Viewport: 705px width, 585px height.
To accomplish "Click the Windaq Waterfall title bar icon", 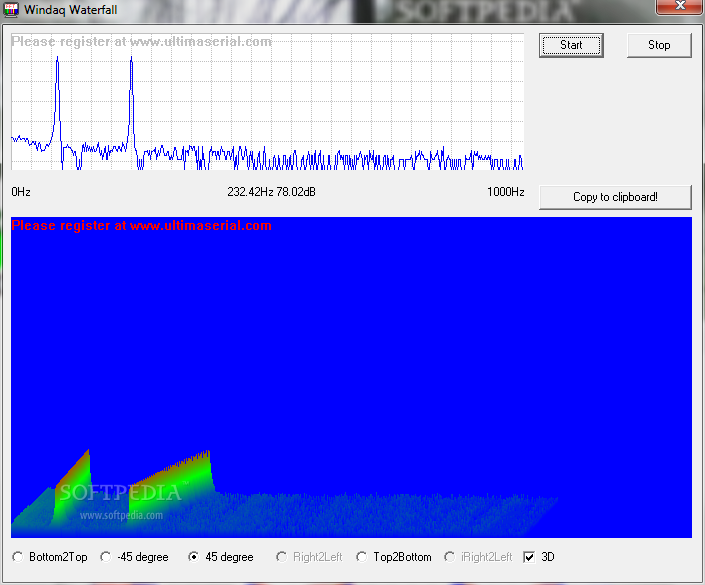I will (11, 9).
